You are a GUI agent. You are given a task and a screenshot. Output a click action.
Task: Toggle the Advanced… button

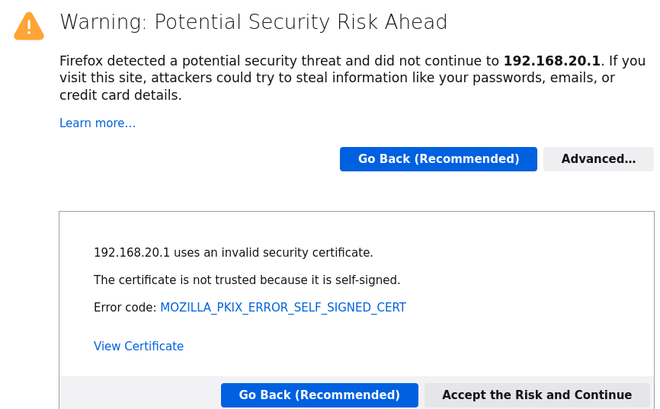point(598,159)
